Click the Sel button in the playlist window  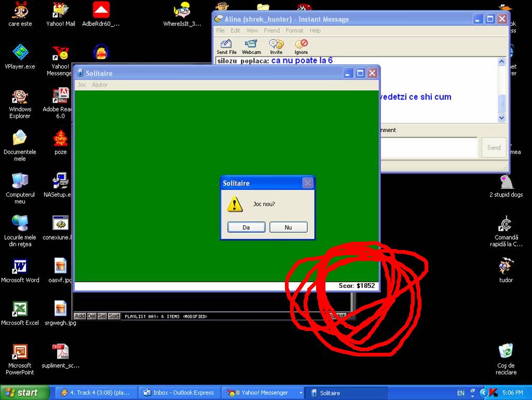click(x=102, y=316)
